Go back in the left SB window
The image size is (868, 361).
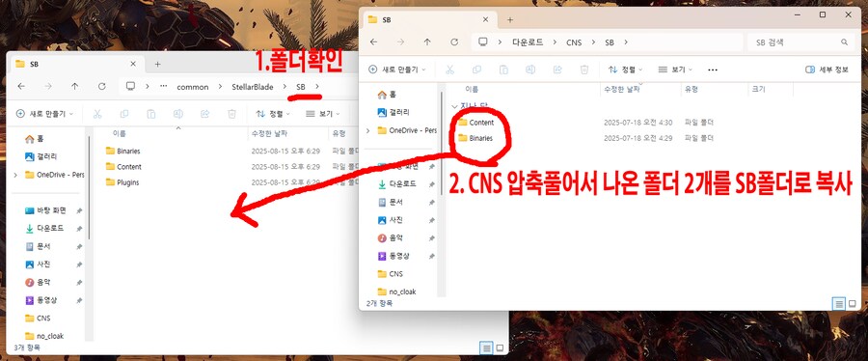tap(21, 86)
